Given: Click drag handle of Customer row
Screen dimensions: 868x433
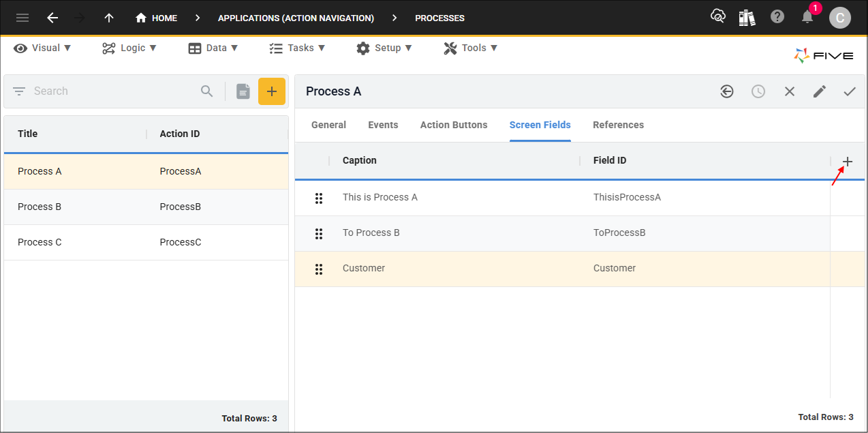Looking at the screenshot, I should tap(318, 269).
